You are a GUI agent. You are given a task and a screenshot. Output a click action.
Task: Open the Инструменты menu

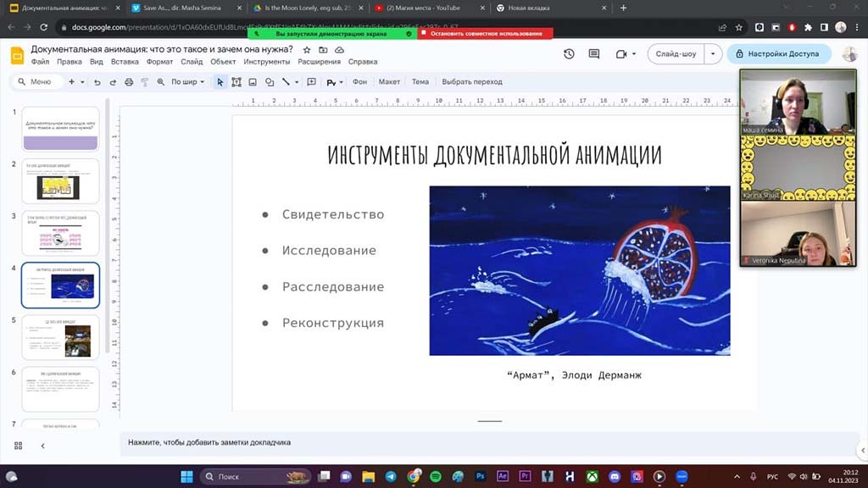pyautogui.click(x=267, y=62)
